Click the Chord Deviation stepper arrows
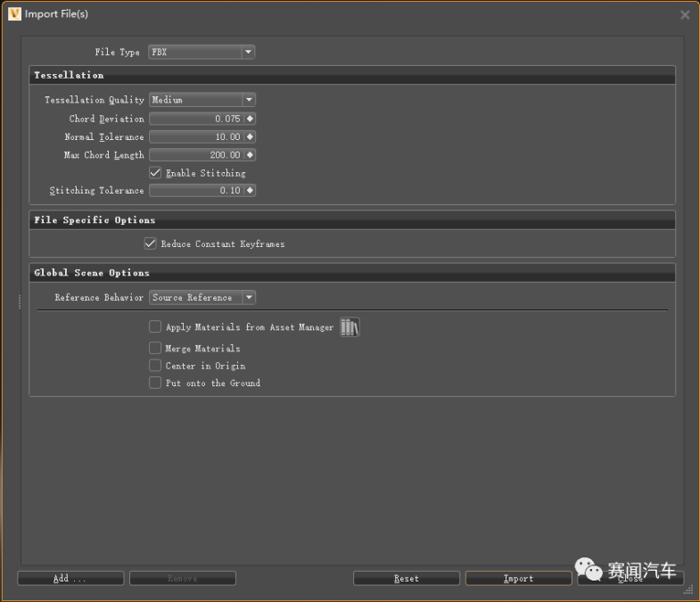This screenshot has height=602, width=700. pos(250,119)
